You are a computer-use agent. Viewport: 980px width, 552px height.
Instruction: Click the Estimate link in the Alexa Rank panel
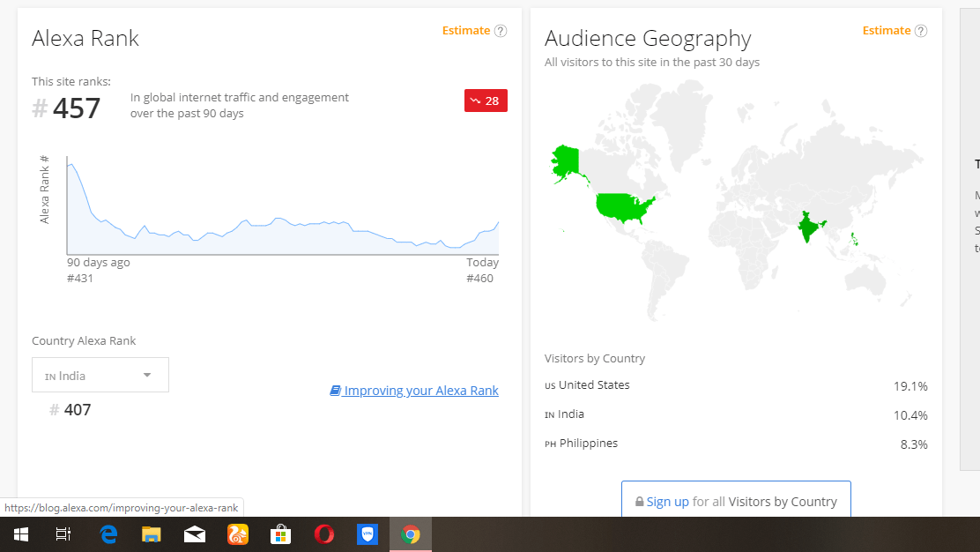[x=465, y=30]
